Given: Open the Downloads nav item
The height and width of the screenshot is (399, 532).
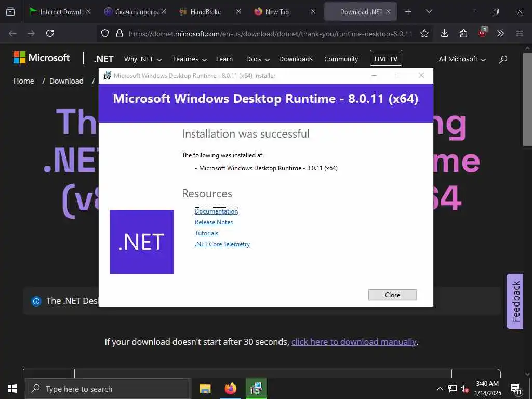Looking at the screenshot, I should (x=296, y=59).
